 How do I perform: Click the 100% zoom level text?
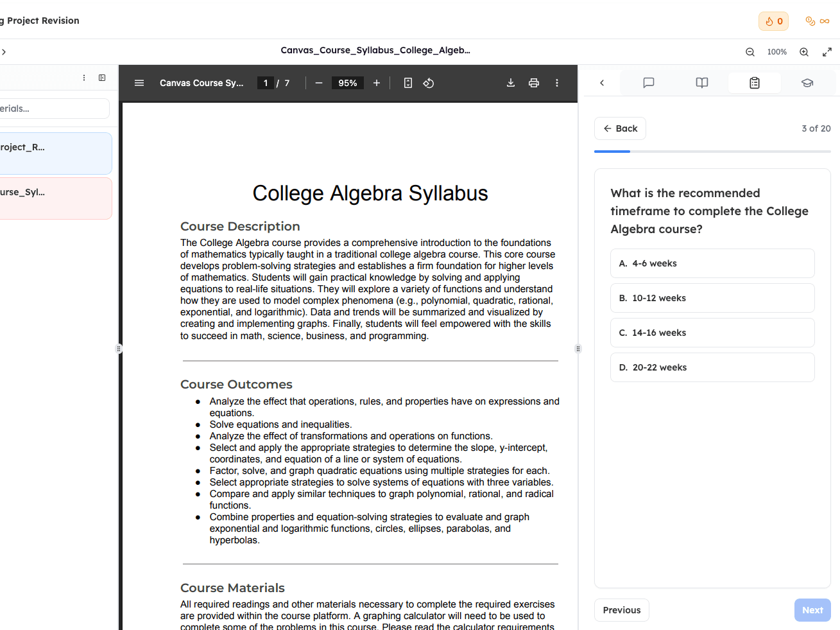click(777, 52)
